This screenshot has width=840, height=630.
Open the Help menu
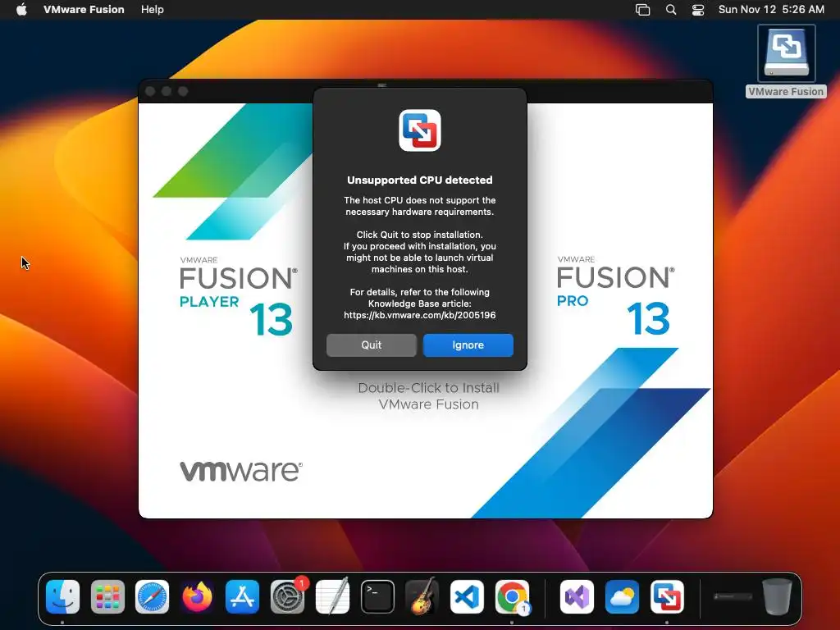pos(152,10)
